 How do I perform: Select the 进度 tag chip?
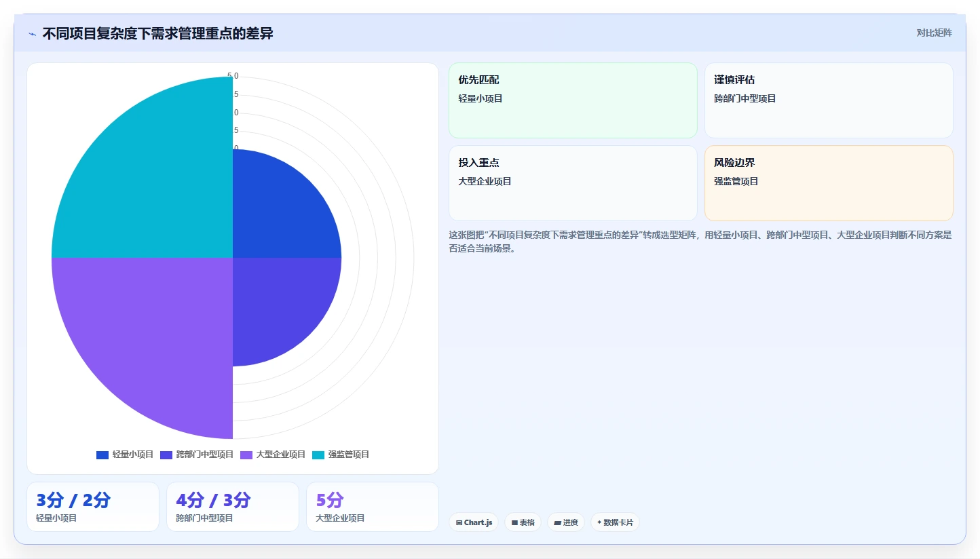565,522
